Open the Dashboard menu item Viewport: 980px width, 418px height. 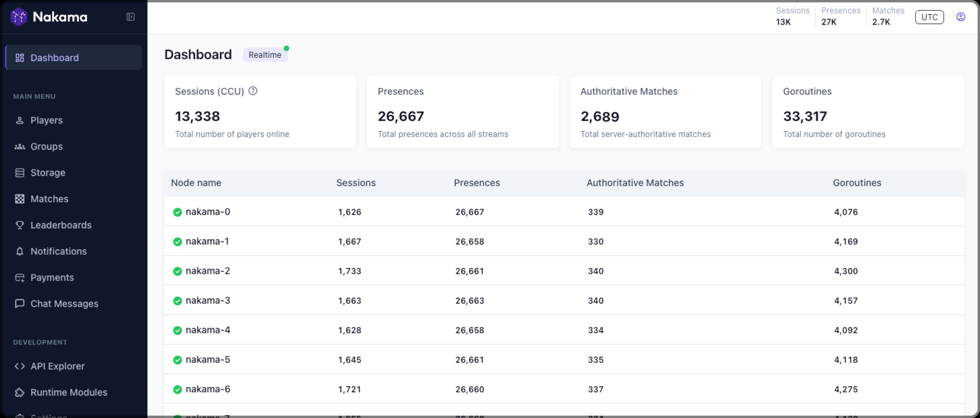(73, 58)
